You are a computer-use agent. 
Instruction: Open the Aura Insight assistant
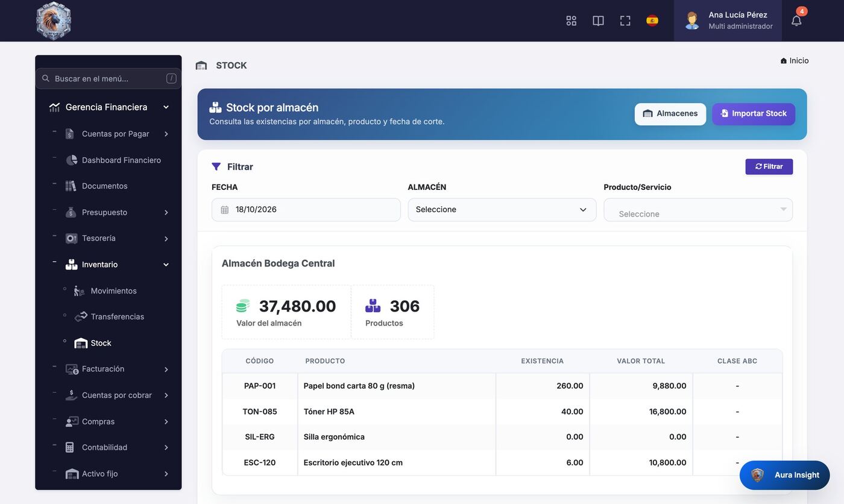pyautogui.click(x=785, y=475)
